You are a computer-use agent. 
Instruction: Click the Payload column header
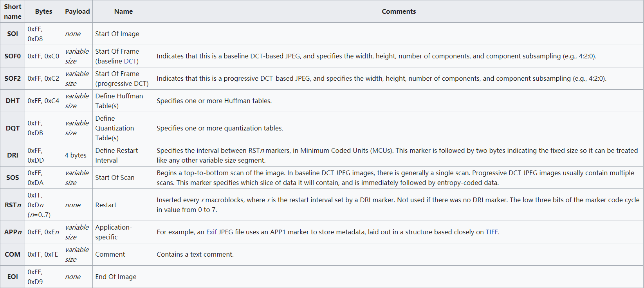point(77,11)
